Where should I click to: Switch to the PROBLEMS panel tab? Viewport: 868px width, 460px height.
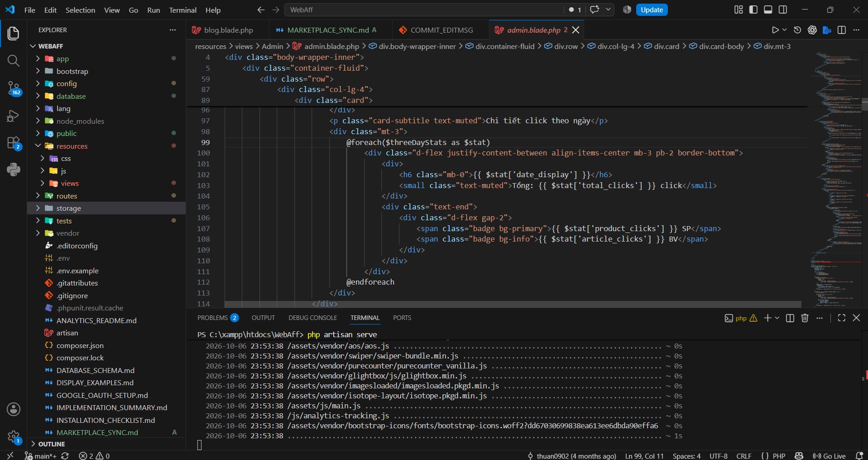[218, 318]
